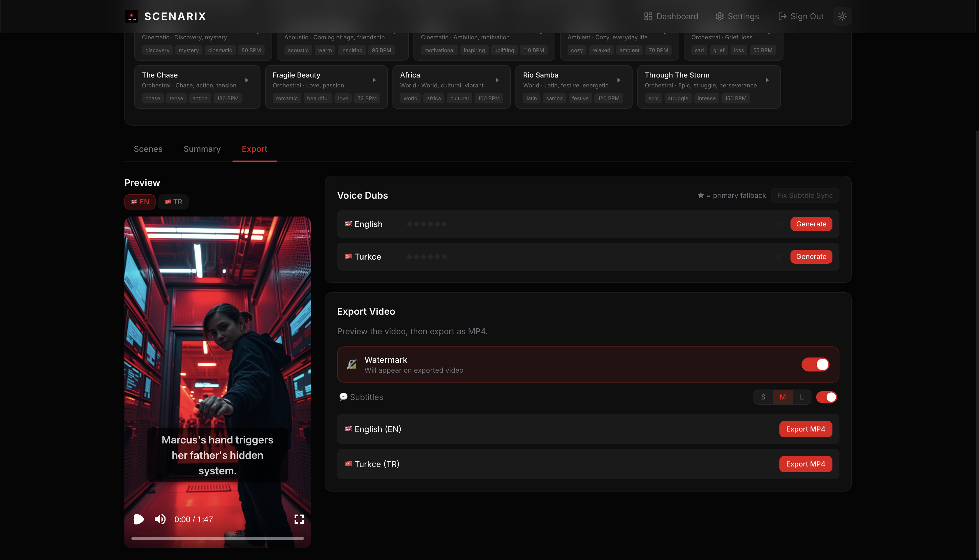Click the 150 BPM tag
Viewport: 979px width, 560px height.
click(x=735, y=98)
